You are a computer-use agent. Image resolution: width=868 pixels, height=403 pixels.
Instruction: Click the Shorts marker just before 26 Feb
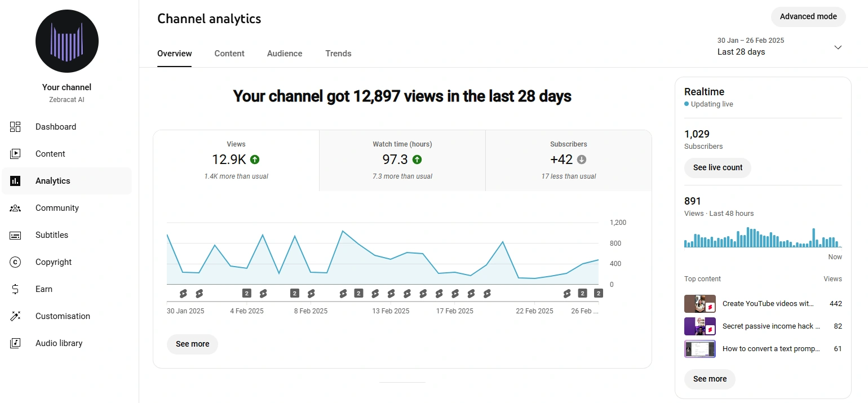(567, 293)
